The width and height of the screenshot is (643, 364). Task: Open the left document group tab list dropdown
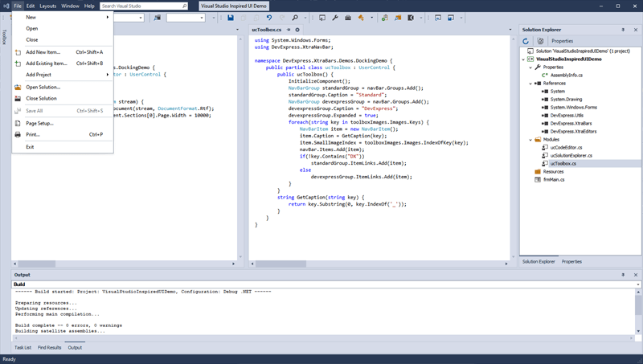pyautogui.click(x=237, y=30)
